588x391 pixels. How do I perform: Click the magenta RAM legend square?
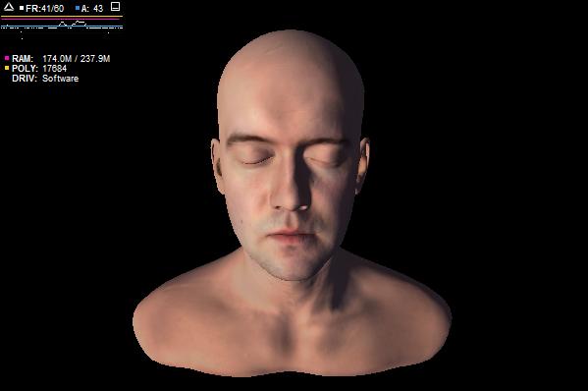(x=7, y=58)
